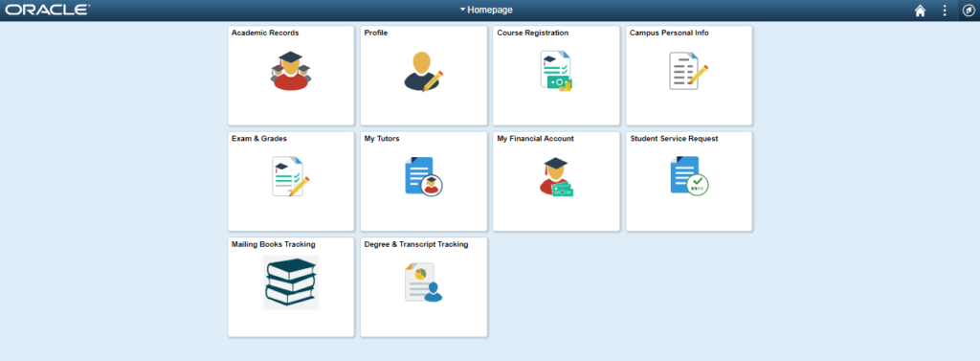The height and width of the screenshot is (361, 980).
Task: Click the My Tutors document icon
Action: click(424, 176)
